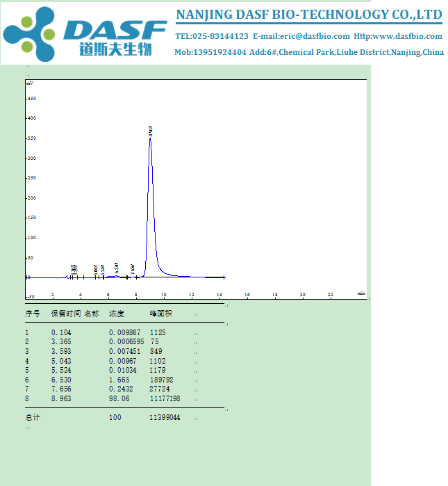The image size is (448, 486).
Task: Click the Nanjing DASF Bio-Technology company title
Action: tap(308, 15)
